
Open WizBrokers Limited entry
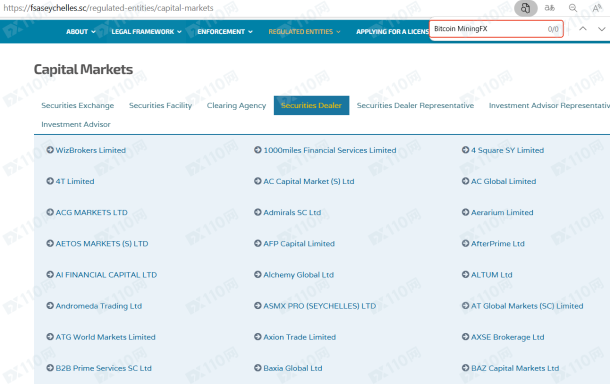[x=91, y=150]
